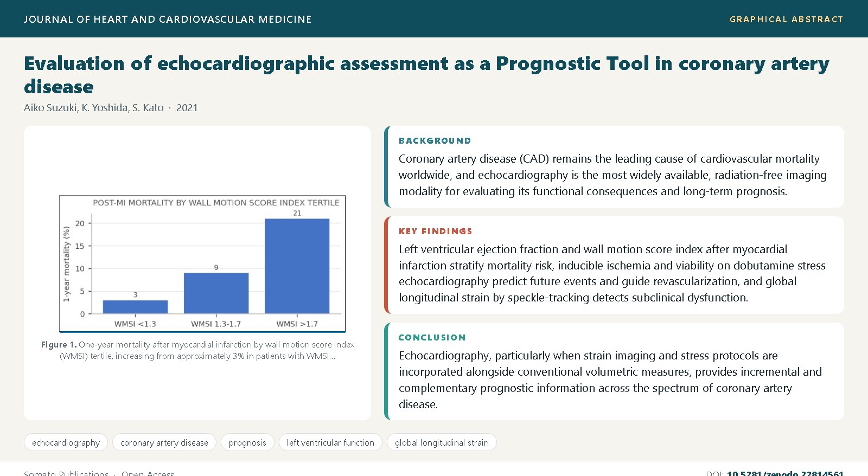Click the Key Findings paragraph starting 'Left ventricular ejection fraction'
The image size is (868, 476).
(612, 273)
